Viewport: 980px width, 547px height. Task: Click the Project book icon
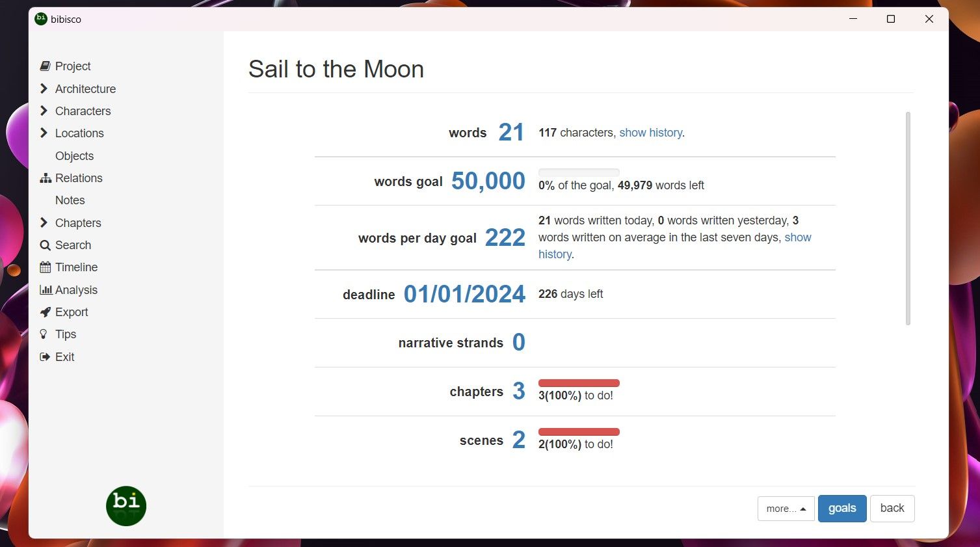tap(45, 66)
